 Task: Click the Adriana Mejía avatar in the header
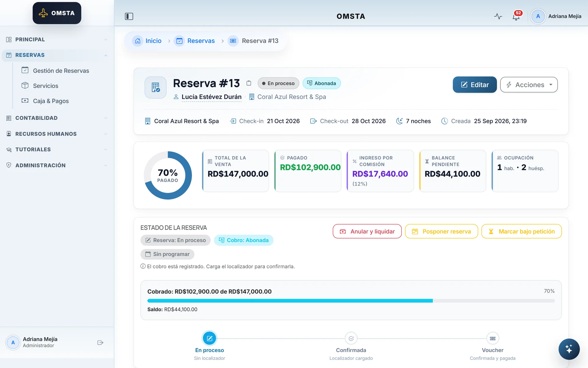[x=538, y=16]
